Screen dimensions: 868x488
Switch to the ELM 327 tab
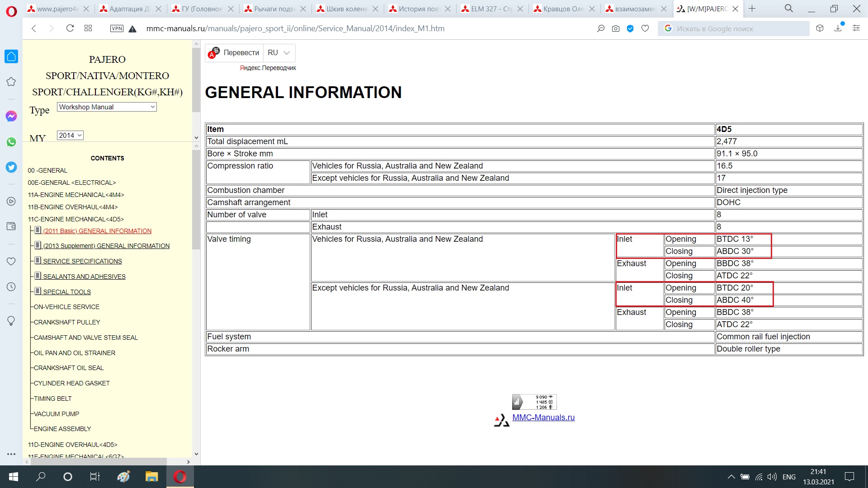pos(491,9)
